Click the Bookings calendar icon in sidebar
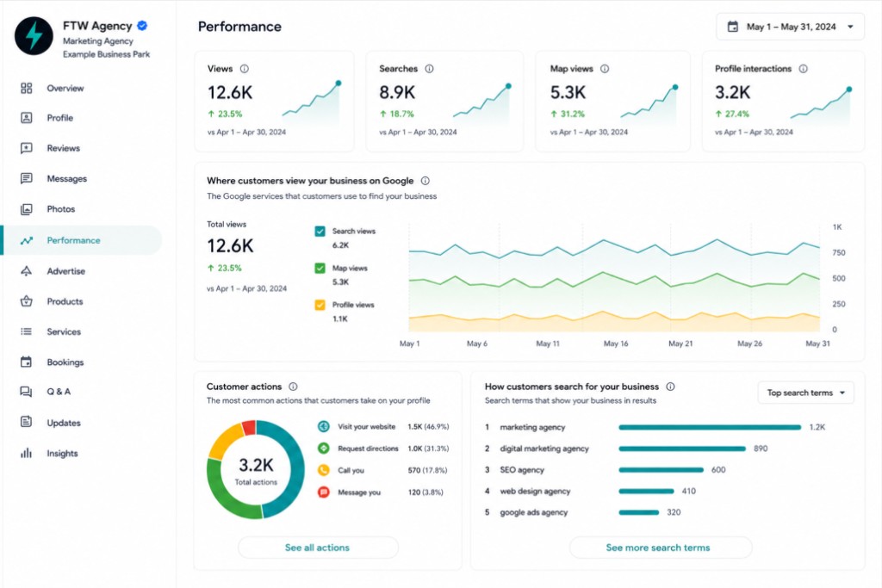 tap(27, 362)
